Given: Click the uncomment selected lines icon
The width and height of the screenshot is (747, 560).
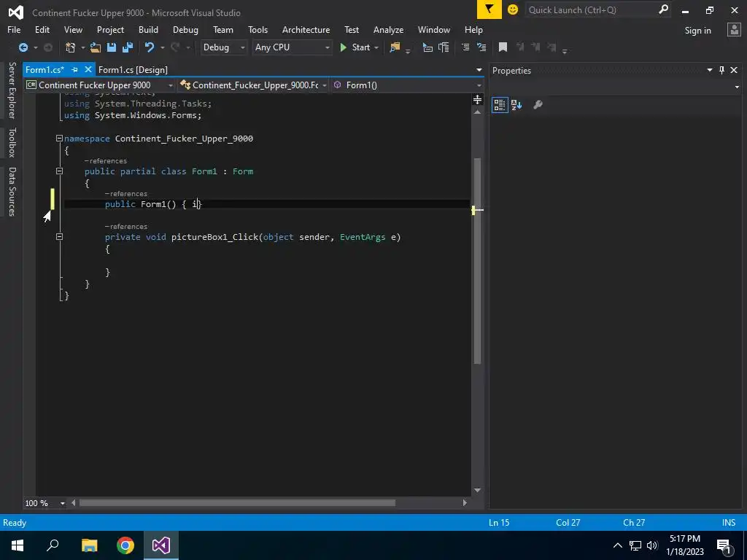Looking at the screenshot, I should [x=481, y=47].
